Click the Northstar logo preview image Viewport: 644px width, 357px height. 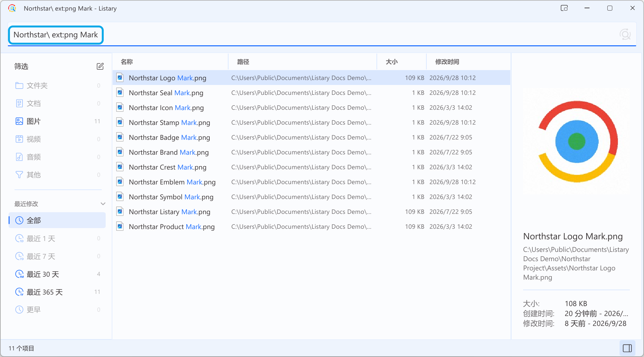click(577, 141)
